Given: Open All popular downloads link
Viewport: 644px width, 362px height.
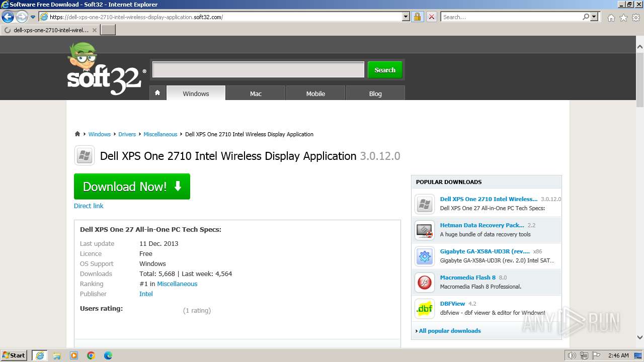Looking at the screenshot, I should 450,331.
